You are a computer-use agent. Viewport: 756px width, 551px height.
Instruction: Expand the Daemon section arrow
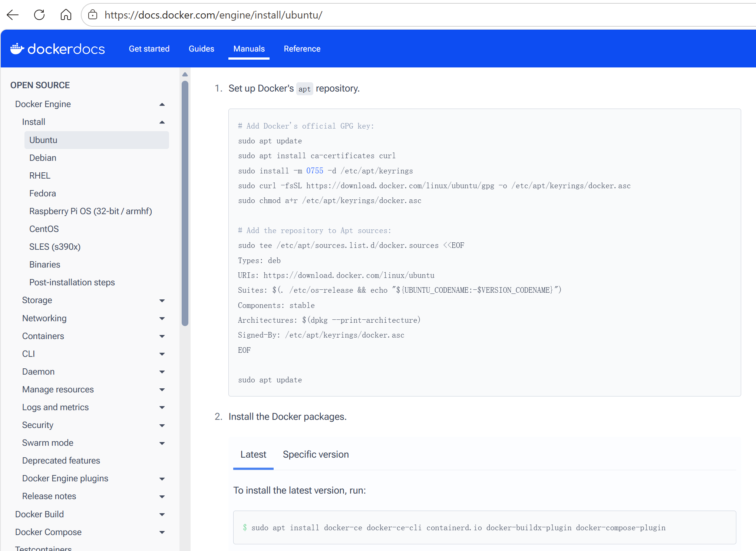(x=162, y=372)
